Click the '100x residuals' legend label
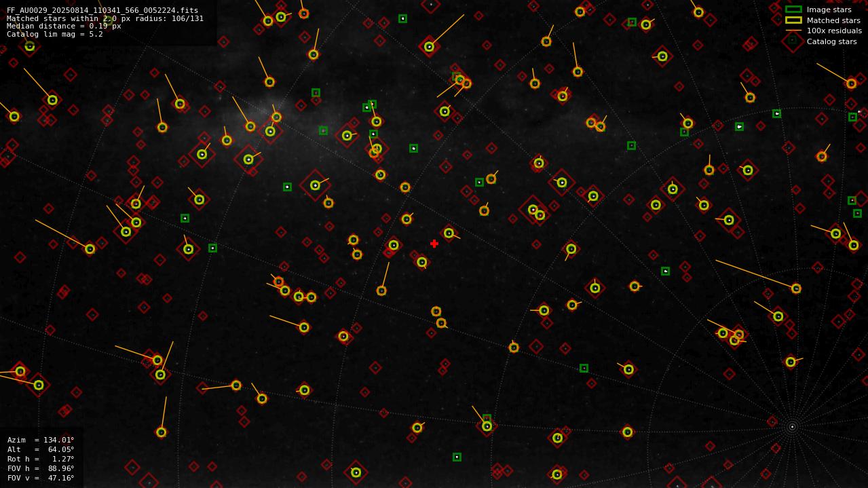The width and height of the screenshot is (868, 488). (834, 31)
